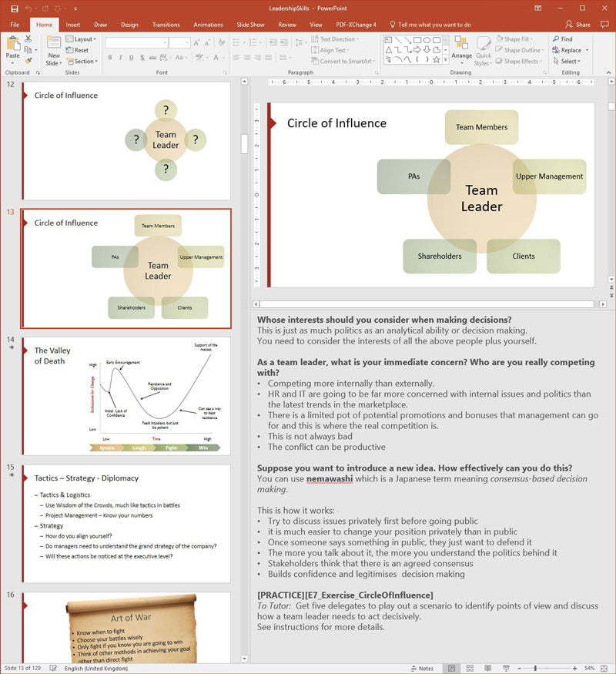Image resolution: width=616 pixels, height=674 pixels.
Task: Select the Valley of Death slide thumbnail
Action: (x=126, y=397)
